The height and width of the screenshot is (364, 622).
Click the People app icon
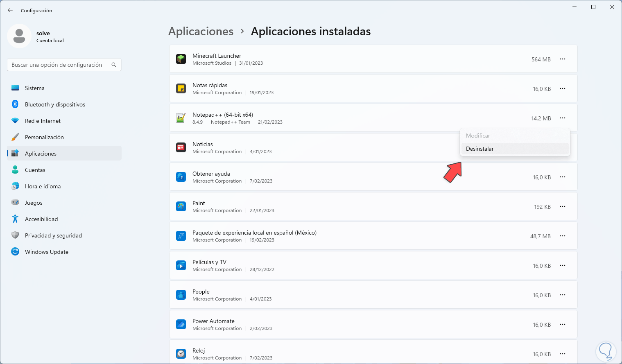click(181, 295)
